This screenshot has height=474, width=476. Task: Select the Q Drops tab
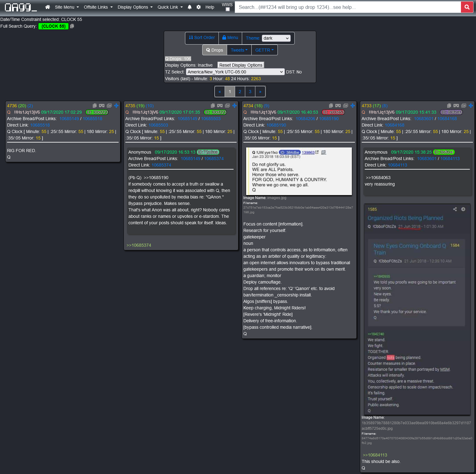pyautogui.click(x=214, y=50)
